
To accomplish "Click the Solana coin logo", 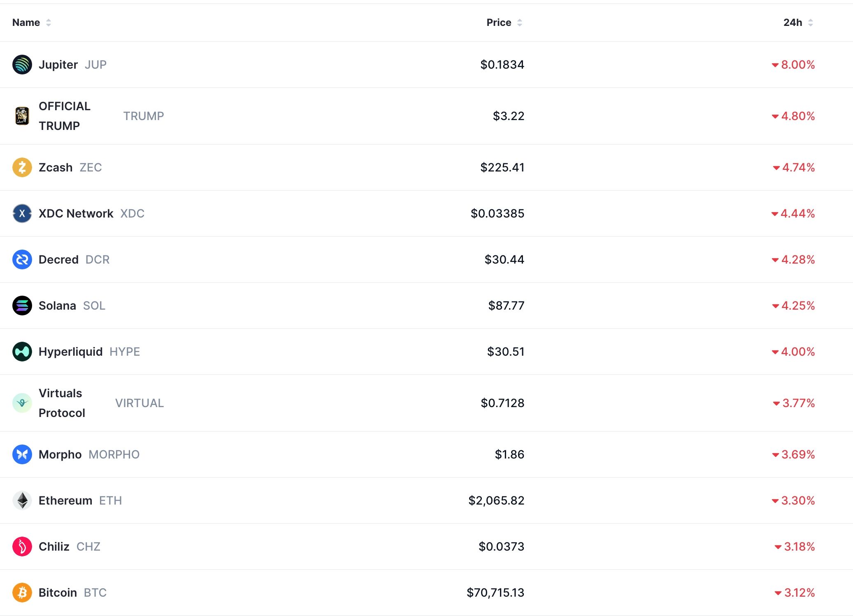I will tap(23, 306).
